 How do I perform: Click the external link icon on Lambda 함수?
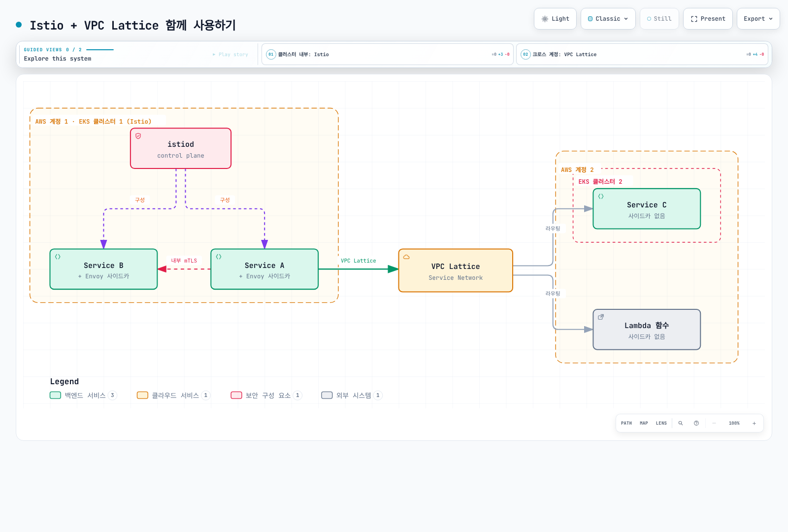(601, 317)
